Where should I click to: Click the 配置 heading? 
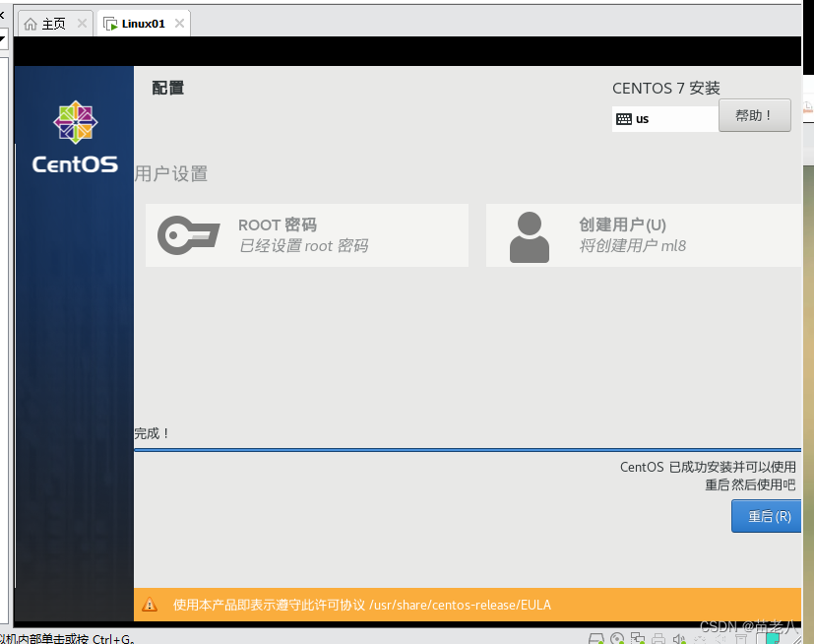(x=167, y=88)
